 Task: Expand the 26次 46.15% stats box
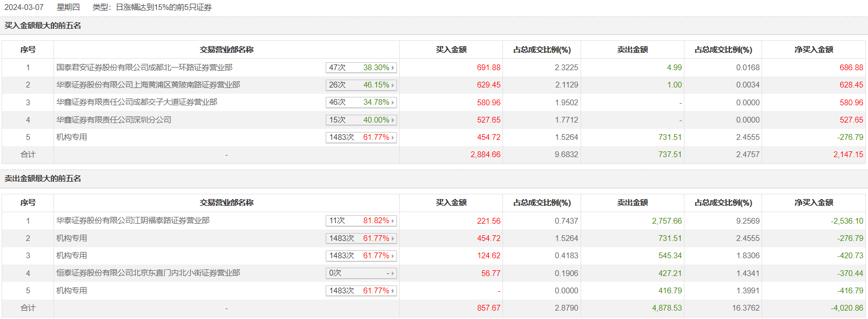(360, 85)
